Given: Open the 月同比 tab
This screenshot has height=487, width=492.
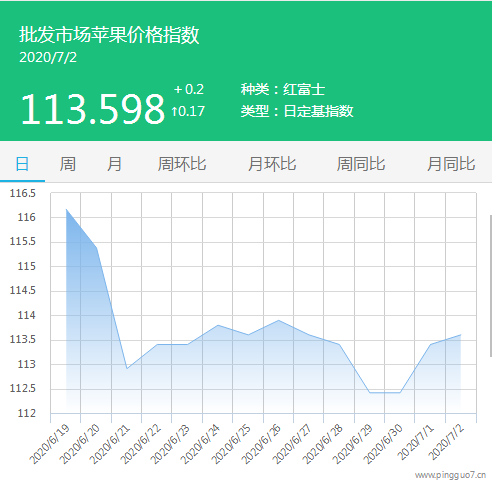Looking at the screenshot, I should click(x=451, y=164).
